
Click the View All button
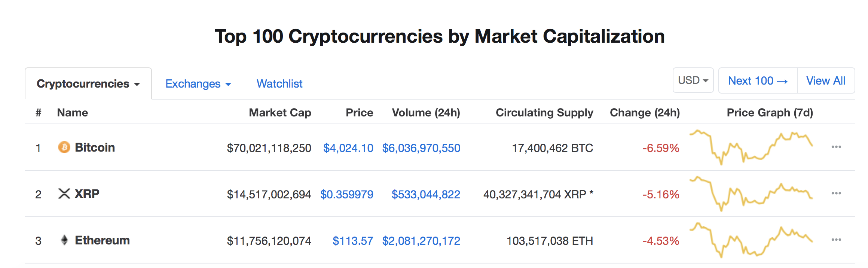coord(826,80)
